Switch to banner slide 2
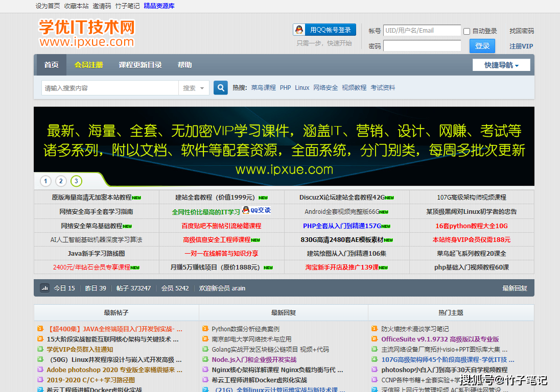The image size is (560, 392). 61,181
